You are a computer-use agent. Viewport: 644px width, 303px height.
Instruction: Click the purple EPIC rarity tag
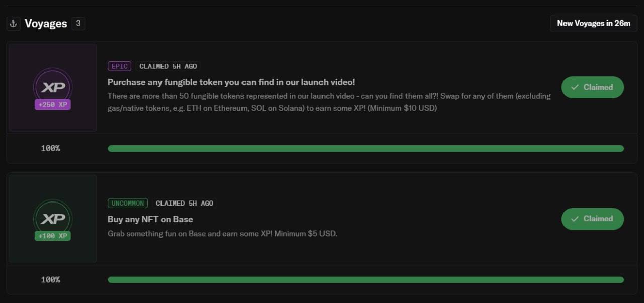click(x=119, y=66)
